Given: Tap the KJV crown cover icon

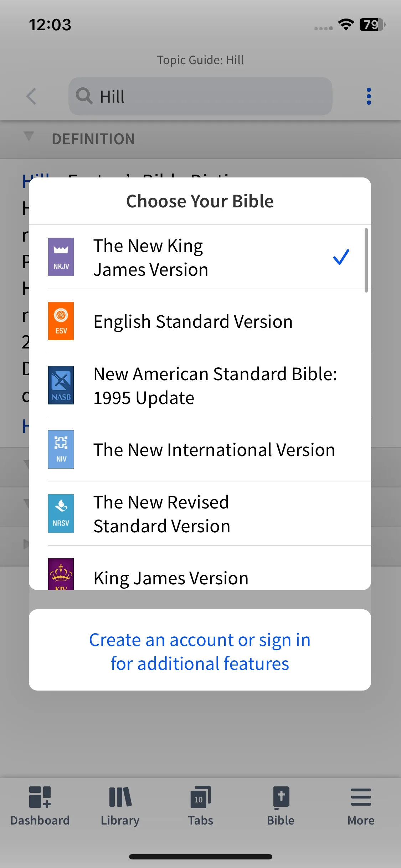Looking at the screenshot, I should tap(61, 574).
